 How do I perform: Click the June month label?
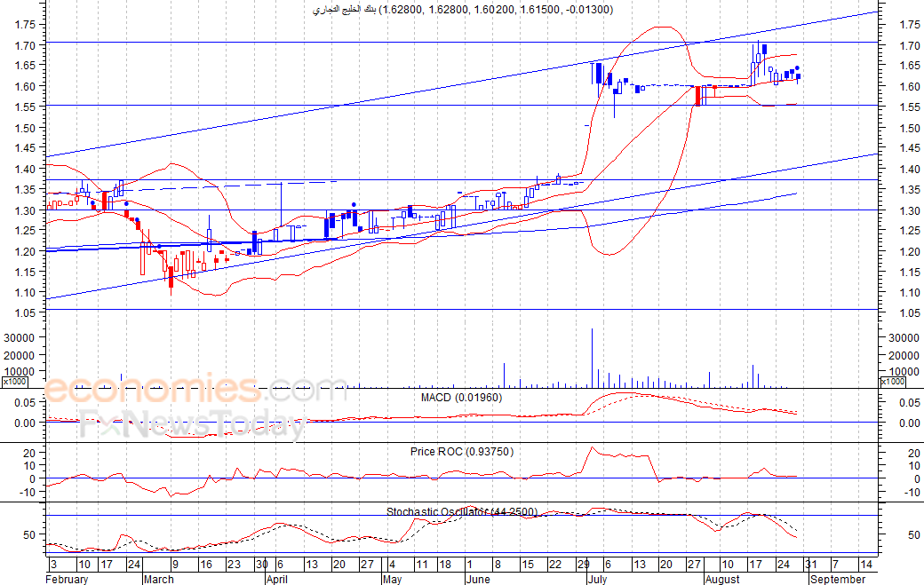pyautogui.click(x=477, y=579)
